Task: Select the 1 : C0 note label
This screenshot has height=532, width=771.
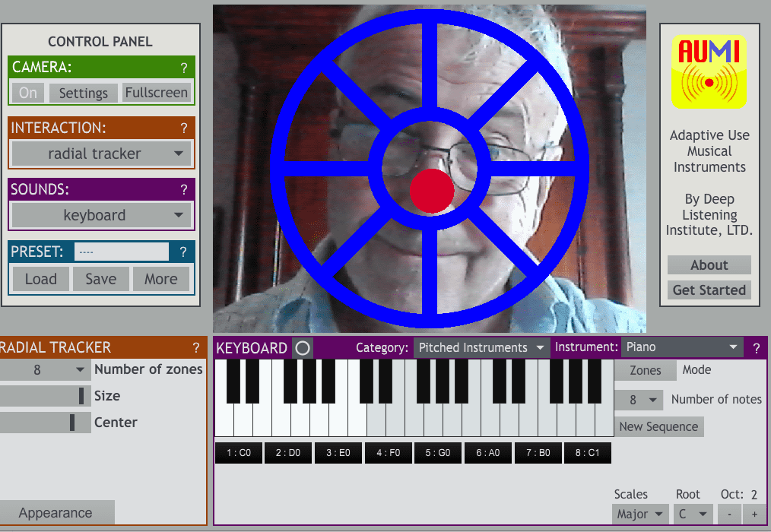Action: 238,453
